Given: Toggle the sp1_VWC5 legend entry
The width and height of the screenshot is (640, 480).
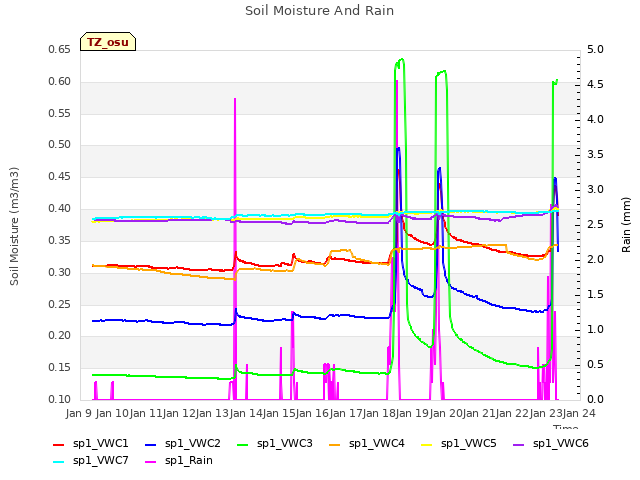Looking at the screenshot, I should (459, 444).
